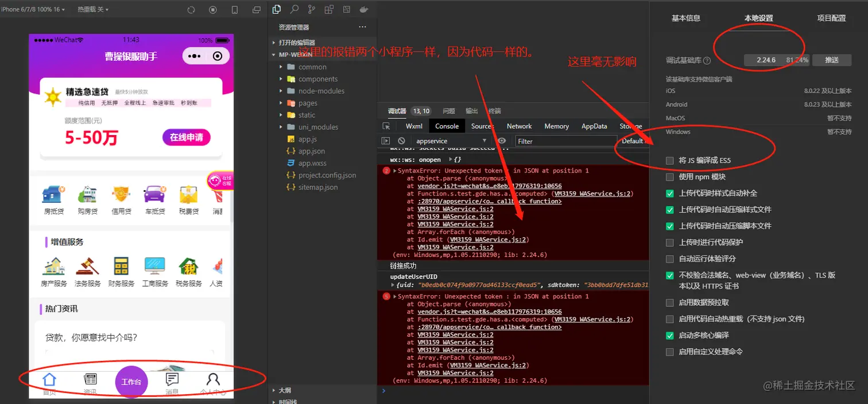Click the simulator refresh icon
868x404 pixels.
(191, 10)
